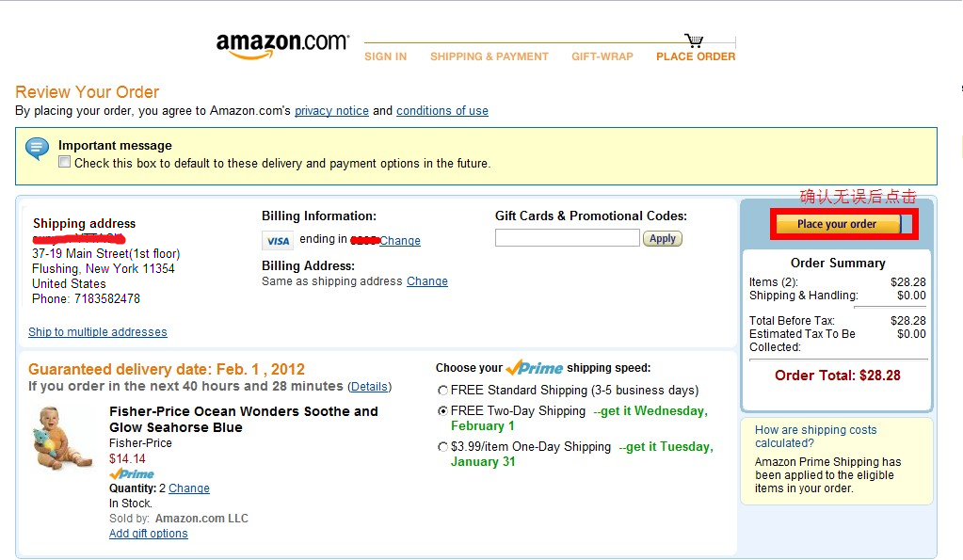963x560 pixels.
Task: Apply the promotional code
Action: 662,238
